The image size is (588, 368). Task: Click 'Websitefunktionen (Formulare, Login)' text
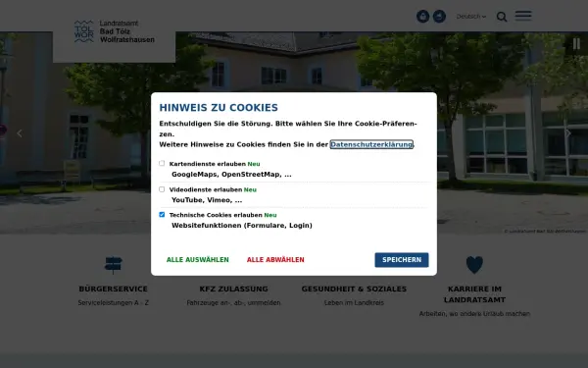pos(242,226)
